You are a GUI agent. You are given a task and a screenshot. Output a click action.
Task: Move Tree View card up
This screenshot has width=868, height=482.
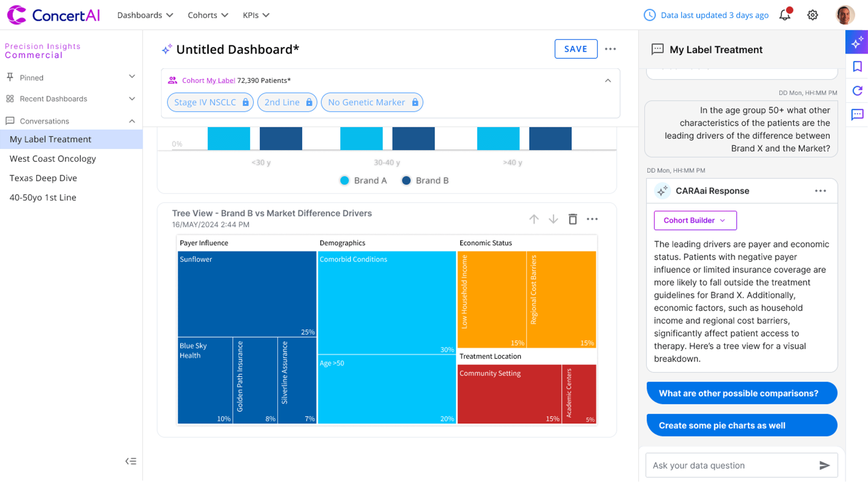pyautogui.click(x=534, y=219)
